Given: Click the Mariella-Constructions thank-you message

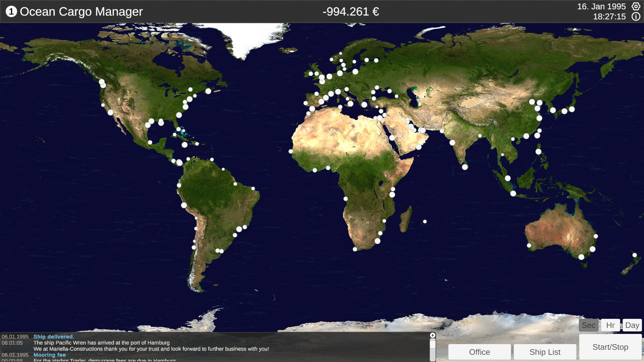Looking at the screenshot, I should pos(151,349).
